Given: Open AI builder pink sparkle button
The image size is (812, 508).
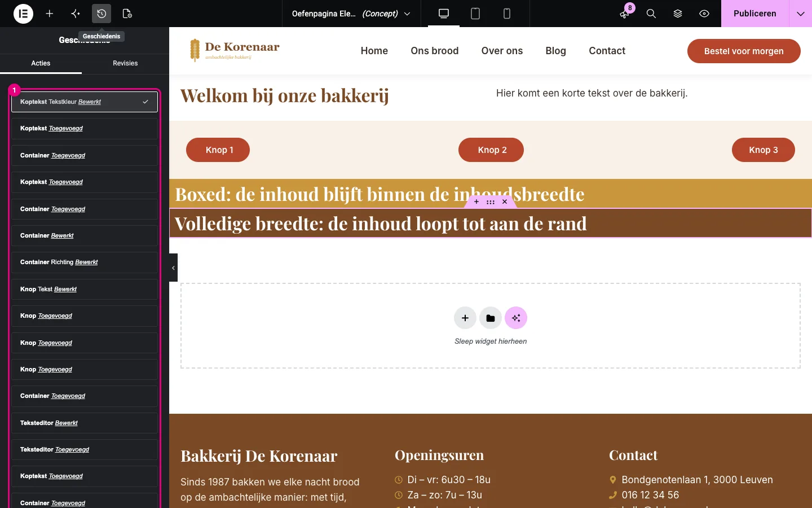Looking at the screenshot, I should coord(516,318).
